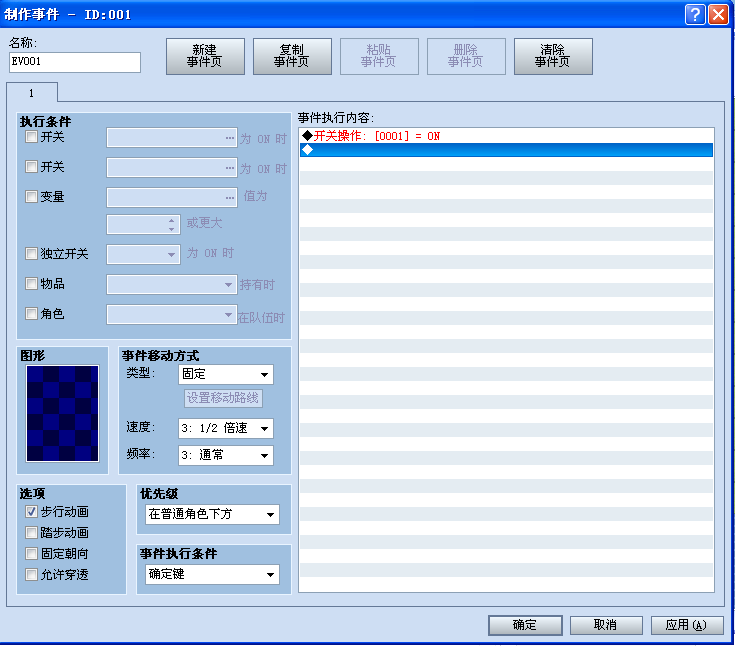Viewport: 735px width, 646px height.
Task: Click the 删除事件页 button
Action: click(x=466, y=56)
